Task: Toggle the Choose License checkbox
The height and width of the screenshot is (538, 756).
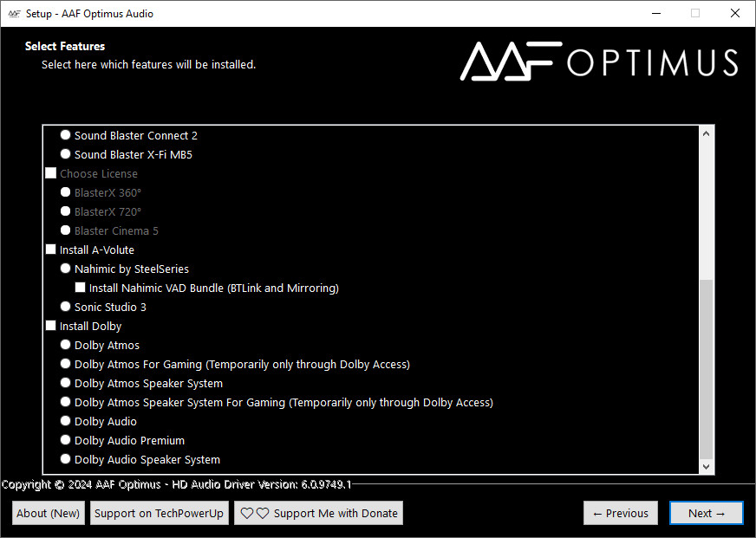Action: [x=50, y=173]
